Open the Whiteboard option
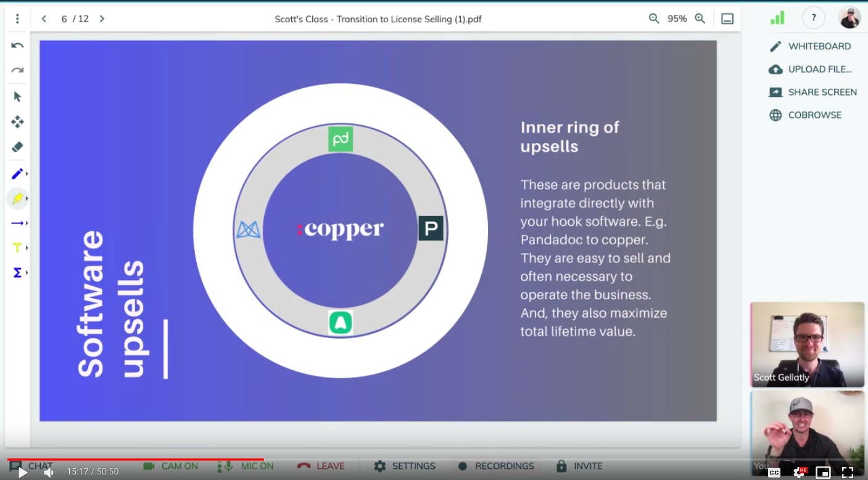868x480 pixels. (x=810, y=46)
